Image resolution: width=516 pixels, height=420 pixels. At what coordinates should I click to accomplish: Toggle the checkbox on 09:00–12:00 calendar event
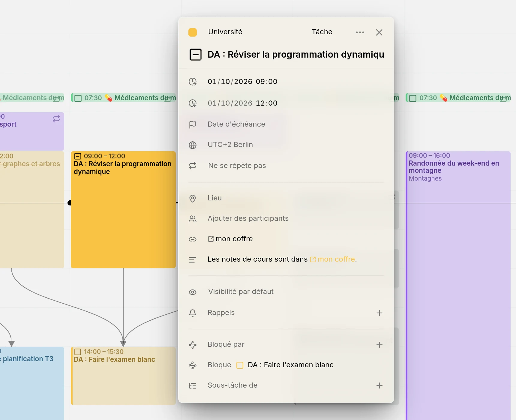tap(78, 156)
